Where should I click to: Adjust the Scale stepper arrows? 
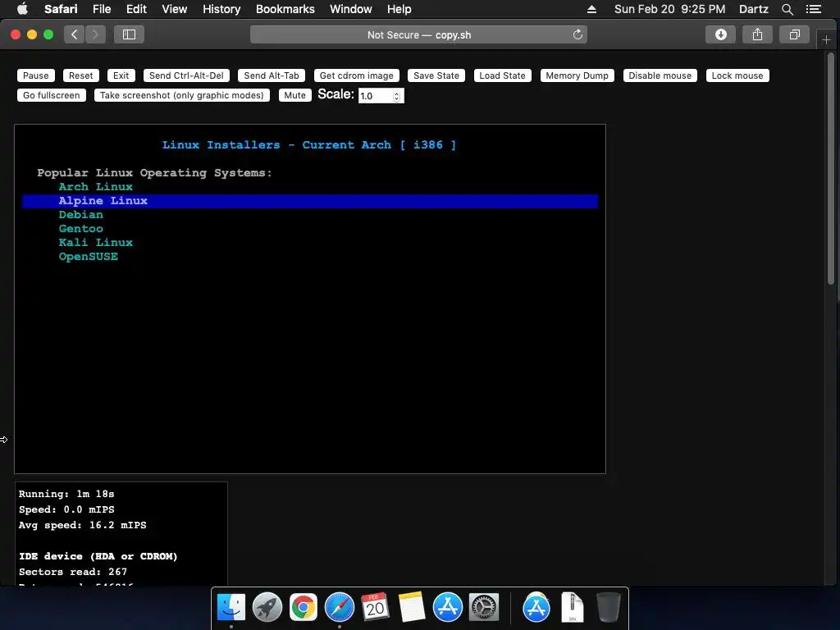coord(396,96)
